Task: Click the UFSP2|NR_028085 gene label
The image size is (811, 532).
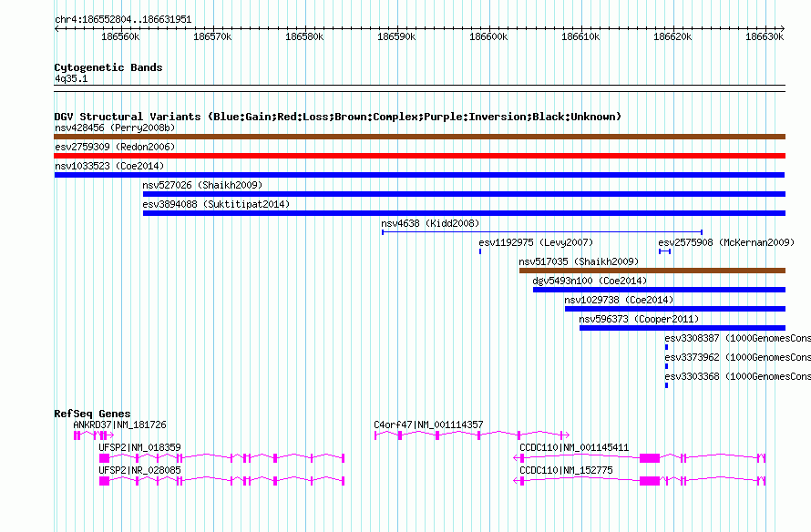Action: [x=139, y=470]
